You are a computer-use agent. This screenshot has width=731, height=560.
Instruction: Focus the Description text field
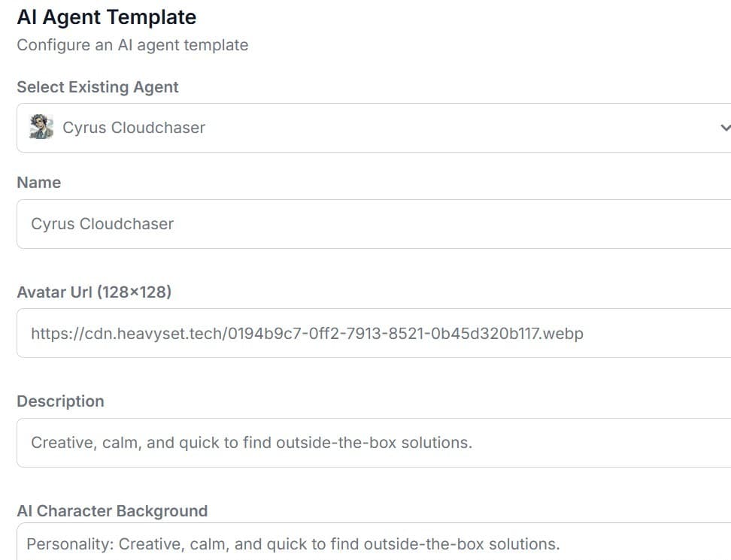point(374,443)
